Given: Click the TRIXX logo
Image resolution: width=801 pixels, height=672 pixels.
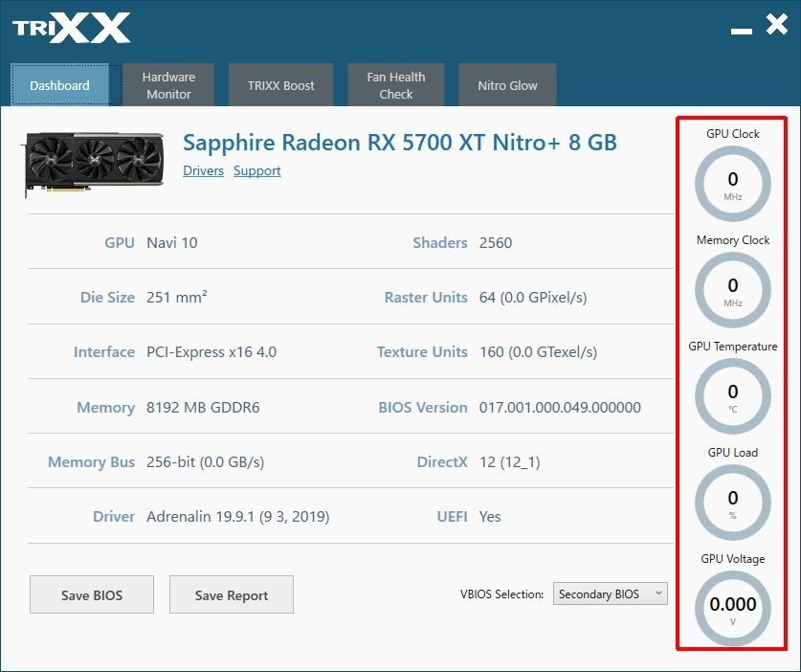Looking at the screenshot, I should pyautogui.click(x=72, y=29).
